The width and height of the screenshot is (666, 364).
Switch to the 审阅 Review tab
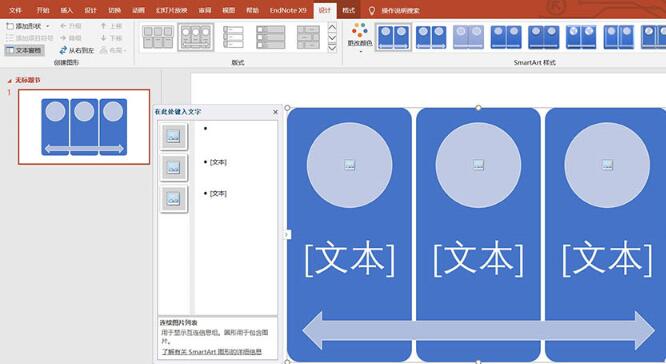[205, 10]
